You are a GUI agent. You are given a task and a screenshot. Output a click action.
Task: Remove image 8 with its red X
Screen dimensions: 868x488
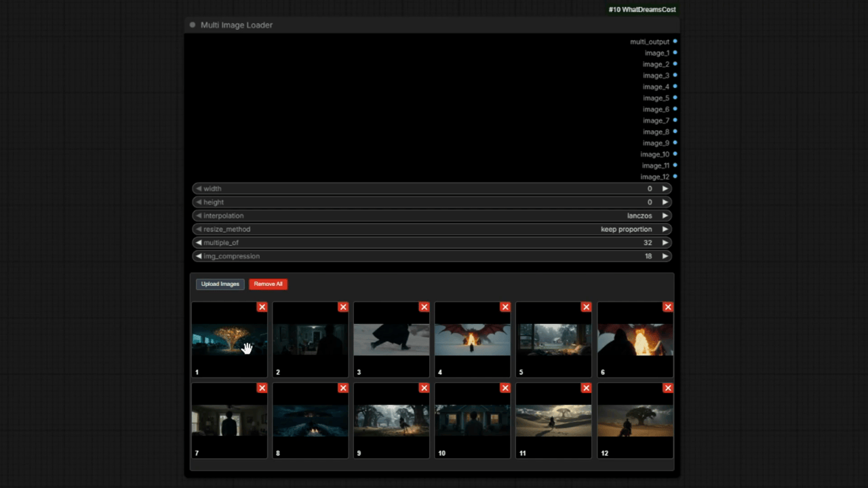(343, 388)
